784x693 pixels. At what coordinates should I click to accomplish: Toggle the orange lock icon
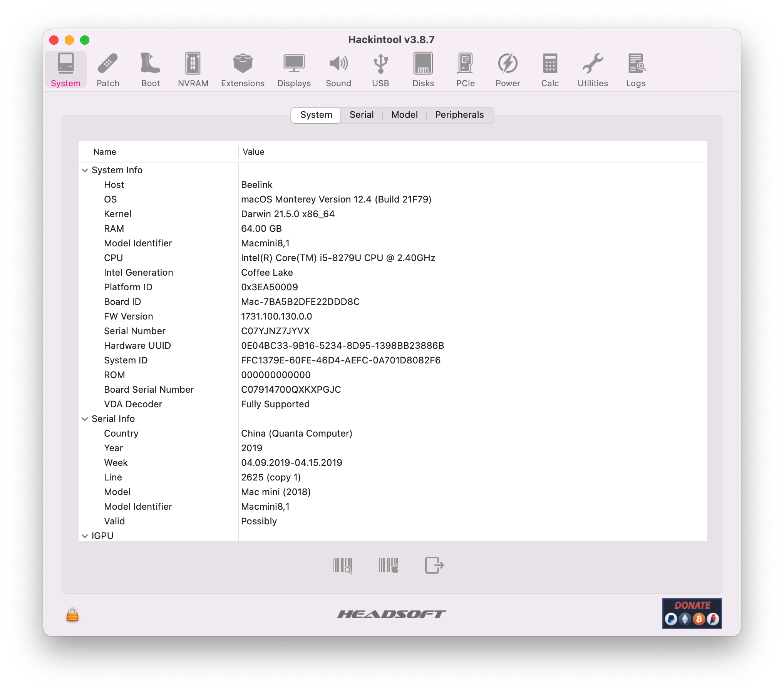click(72, 615)
